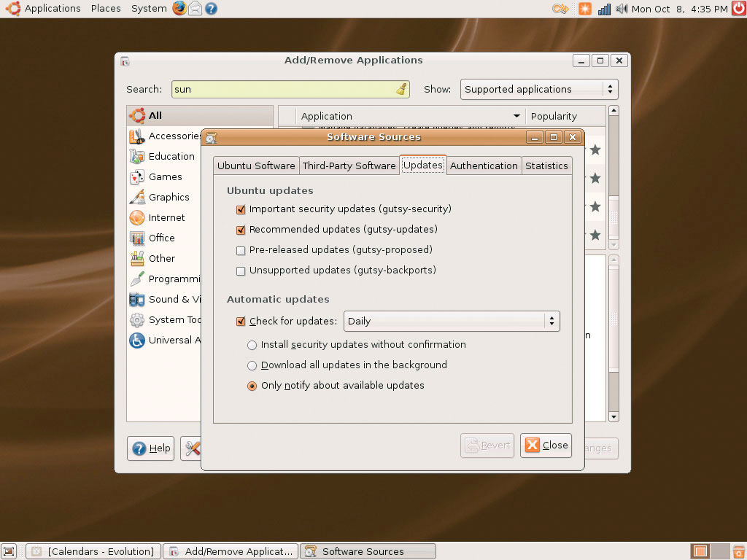Choose the Sound & Video category icon
Screen dimensions: 747x560
[x=137, y=300]
